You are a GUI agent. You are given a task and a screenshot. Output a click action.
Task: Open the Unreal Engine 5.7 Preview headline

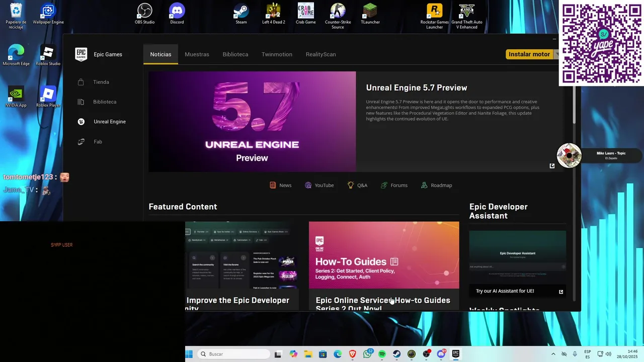[x=417, y=87]
